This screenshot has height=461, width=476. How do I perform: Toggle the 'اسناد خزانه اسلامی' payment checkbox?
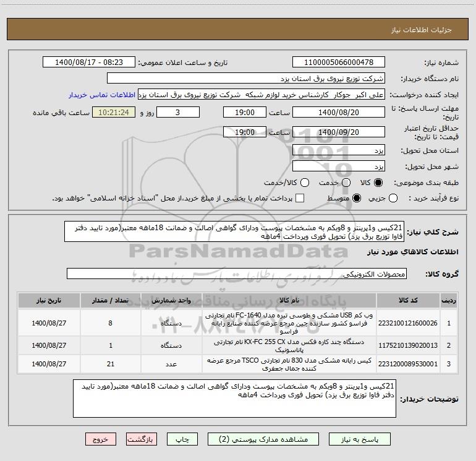point(300,198)
